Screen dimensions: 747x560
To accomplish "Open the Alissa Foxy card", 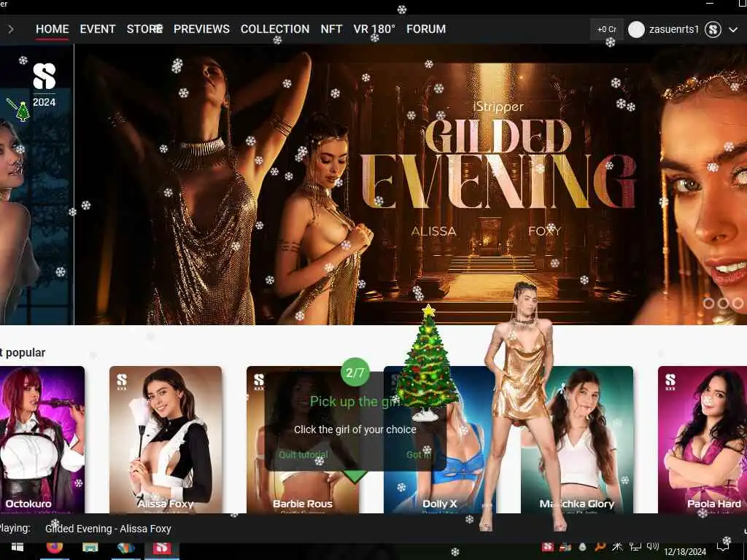I will coord(166,440).
